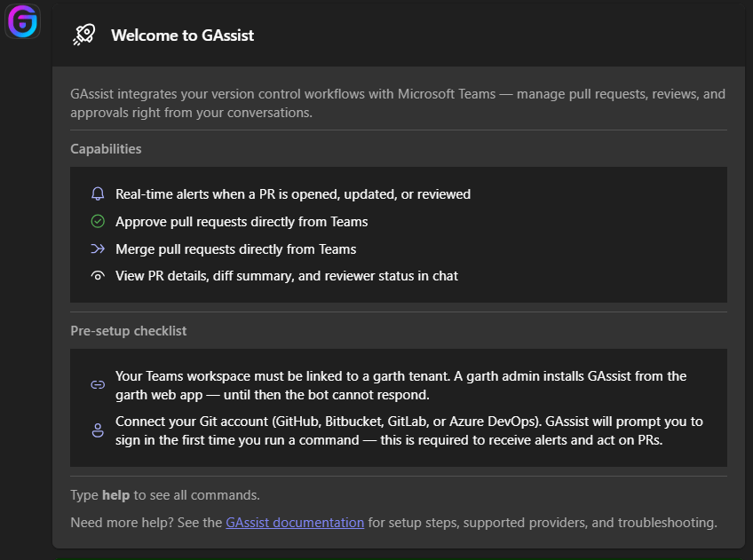Click the Connect your Git account paragraph
The height and width of the screenshot is (560, 753).
click(409, 430)
